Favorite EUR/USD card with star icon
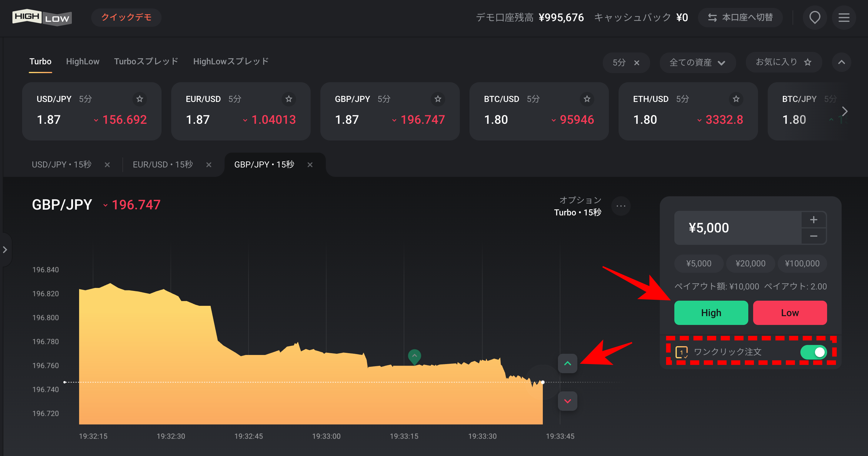868x456 pixels. [x=289, y=99]
